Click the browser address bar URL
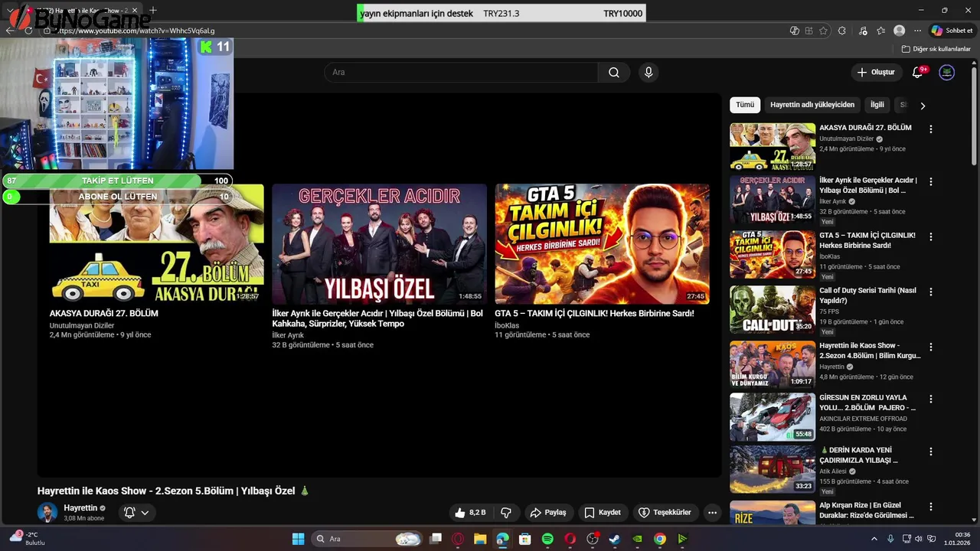This screenshot has width=980, height=551. click(x=136, y=31)
